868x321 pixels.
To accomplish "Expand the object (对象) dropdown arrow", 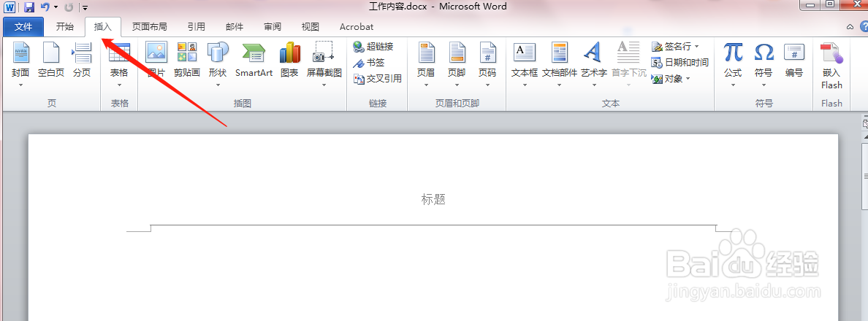I will tap(688, 79).
